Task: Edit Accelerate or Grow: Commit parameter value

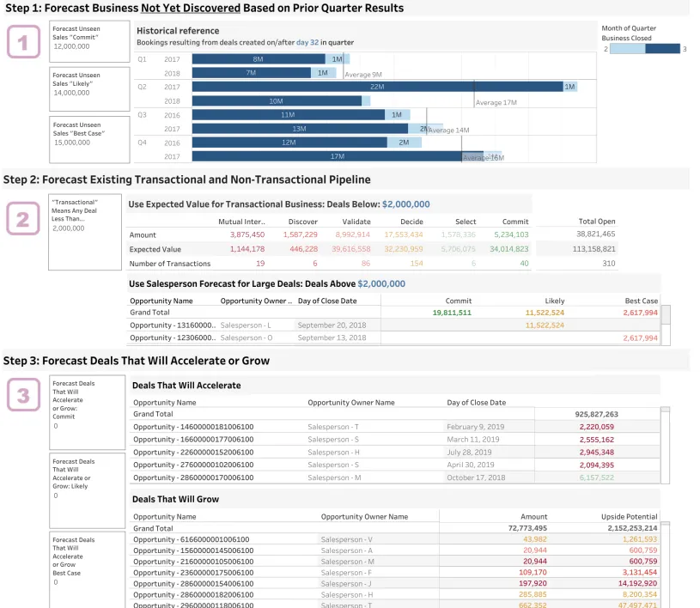Action: tap(56, 426)
